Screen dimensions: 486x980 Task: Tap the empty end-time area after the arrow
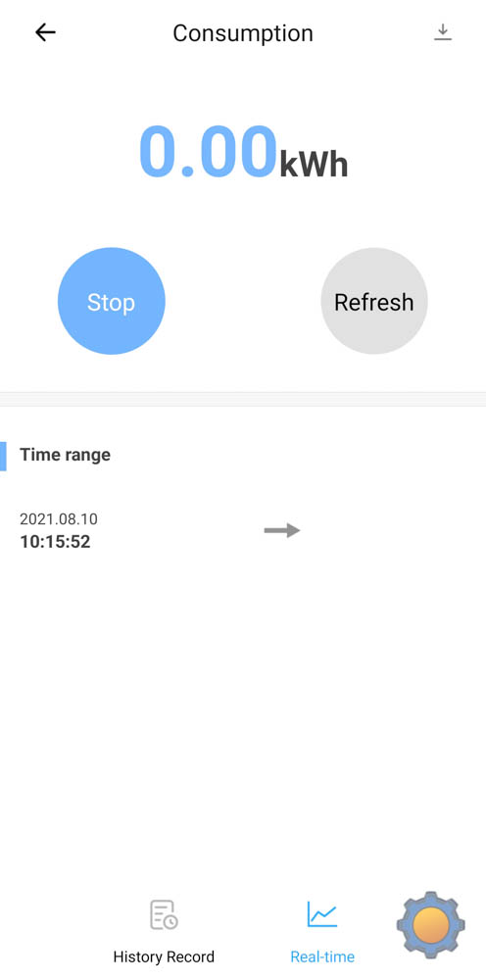[x=387, y=530]
